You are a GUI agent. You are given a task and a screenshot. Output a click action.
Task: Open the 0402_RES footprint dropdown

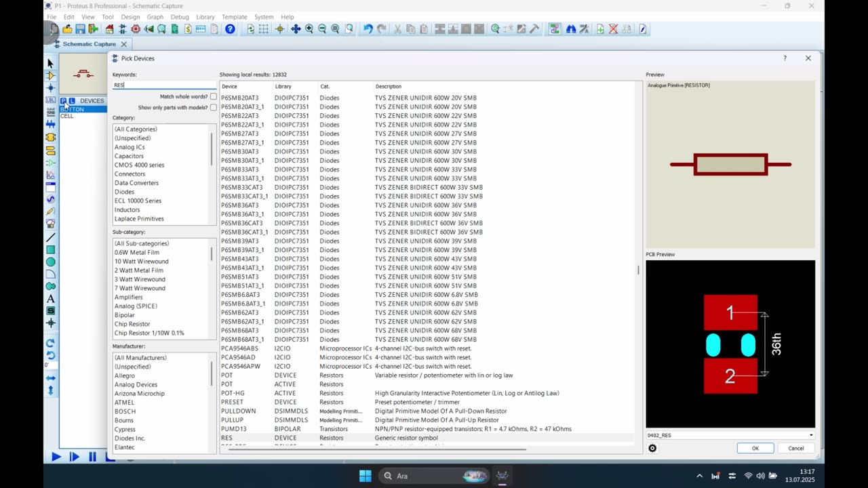pos(730,435)
